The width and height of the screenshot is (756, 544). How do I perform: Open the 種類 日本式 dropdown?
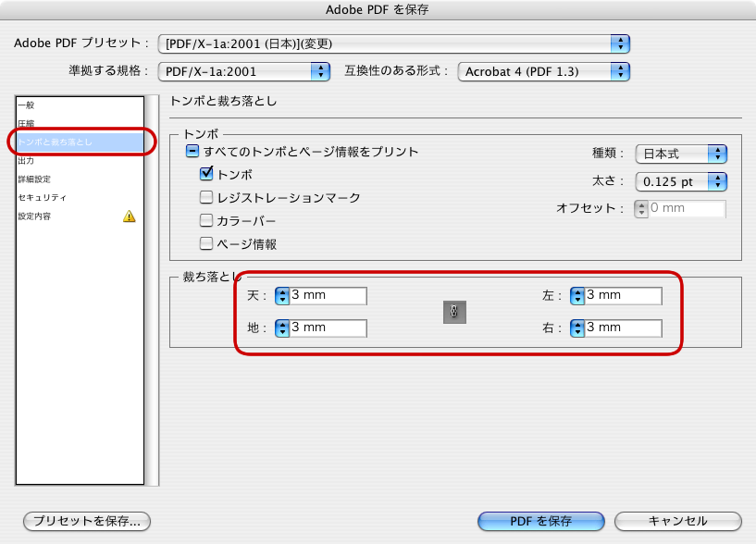pos(681,154)
